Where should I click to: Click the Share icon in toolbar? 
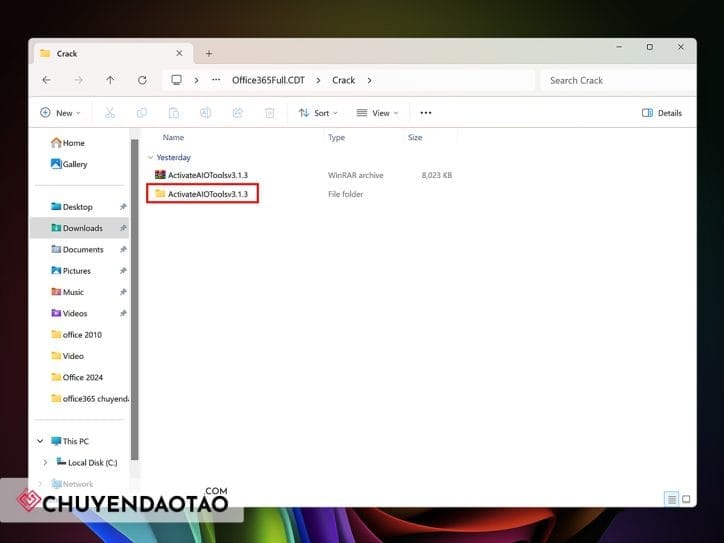[x=237, y=113]
